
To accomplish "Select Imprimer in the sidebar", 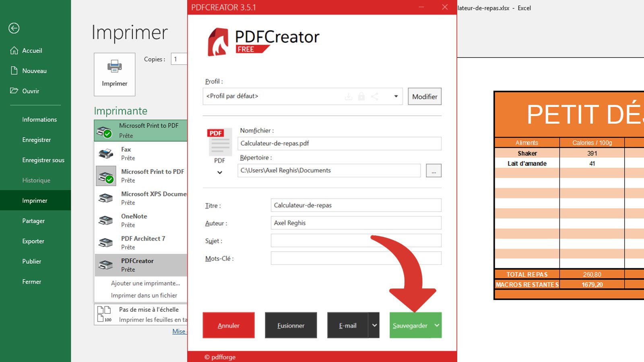I will (x=35, y=200).
